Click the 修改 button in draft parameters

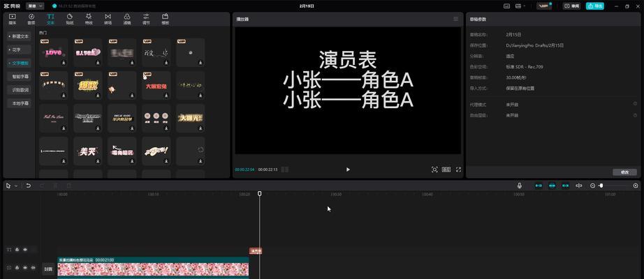click(x=624, y=172)
